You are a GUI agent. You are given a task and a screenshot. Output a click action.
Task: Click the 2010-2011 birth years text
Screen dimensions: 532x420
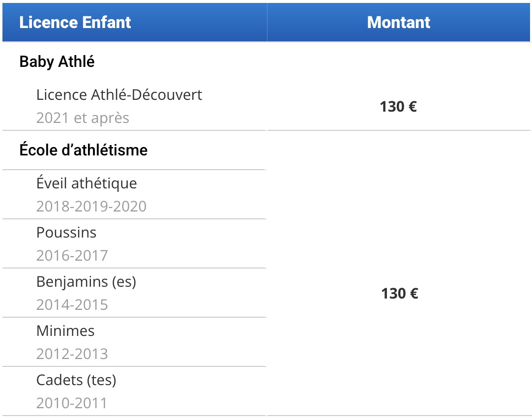[72, 403]
